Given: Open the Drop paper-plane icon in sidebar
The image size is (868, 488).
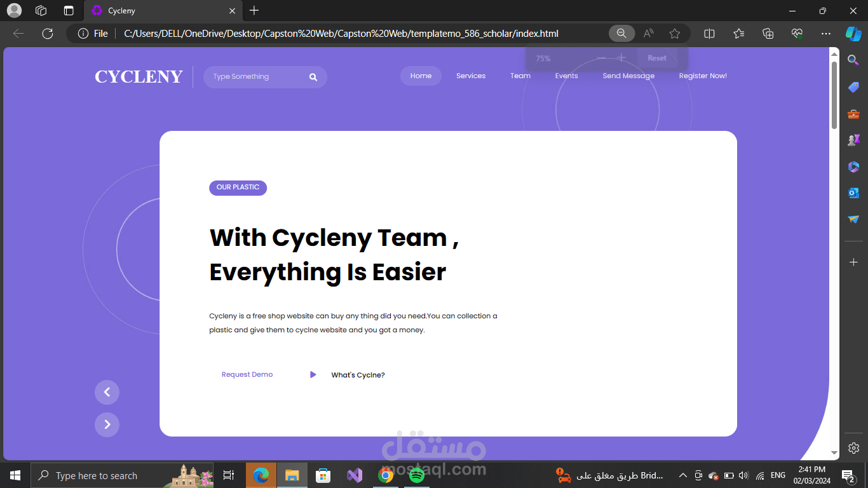Looking at the screenshot, I should coord(853,219).
